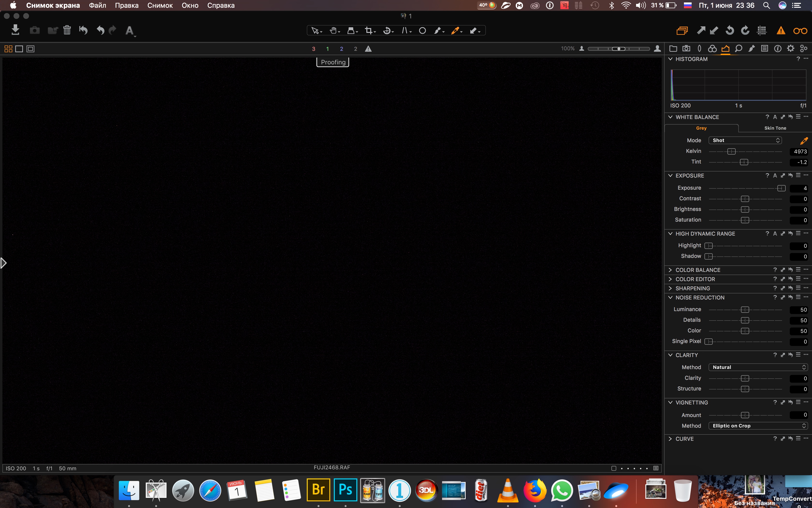This screenshot has height=508, width=812.
Task: Open VLC from the dock
Action: pos(508,490)
